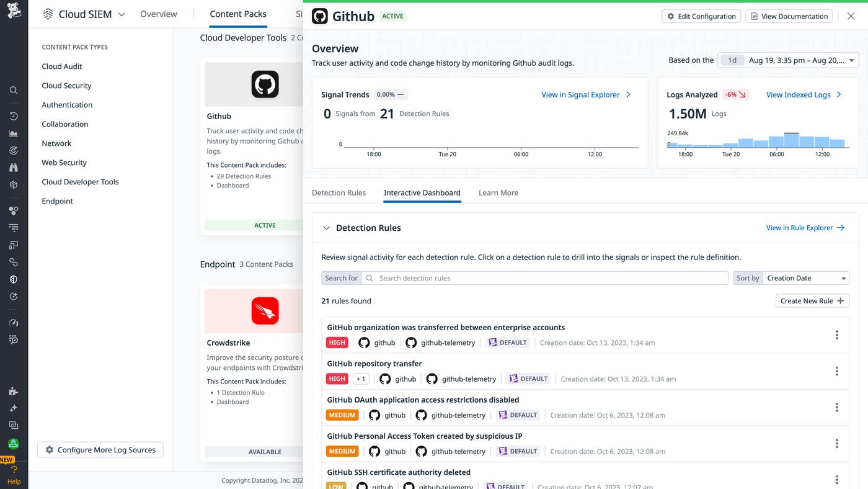Click the Github icon in panel header
This screenshot has height=489, width=868.
click(x=320, y=16)
